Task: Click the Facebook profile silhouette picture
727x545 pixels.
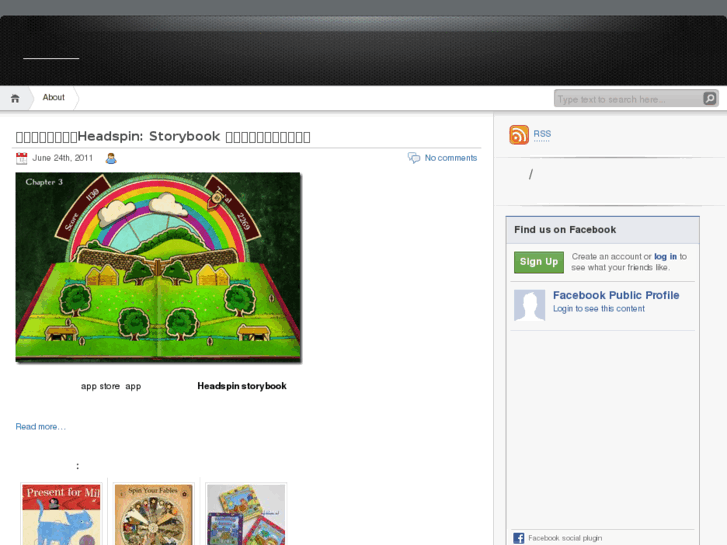Action: [529, 305]
